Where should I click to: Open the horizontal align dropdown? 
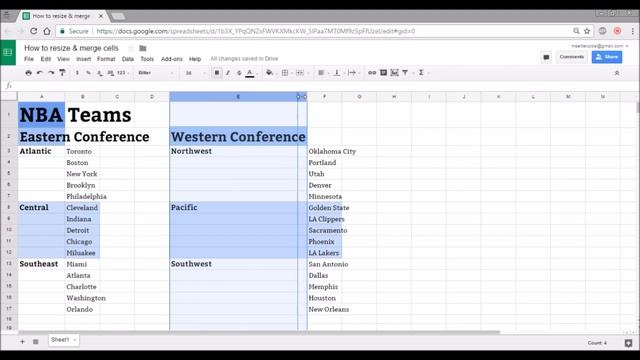322,73
